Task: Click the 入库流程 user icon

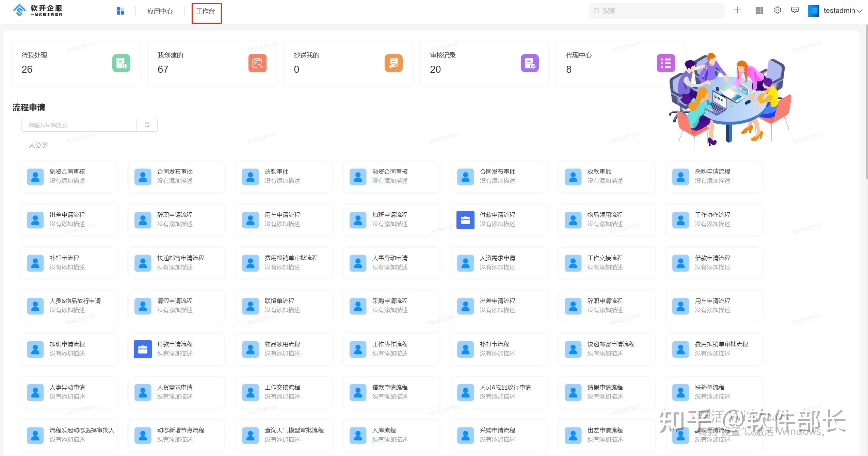Action: (x=358, y=435)
